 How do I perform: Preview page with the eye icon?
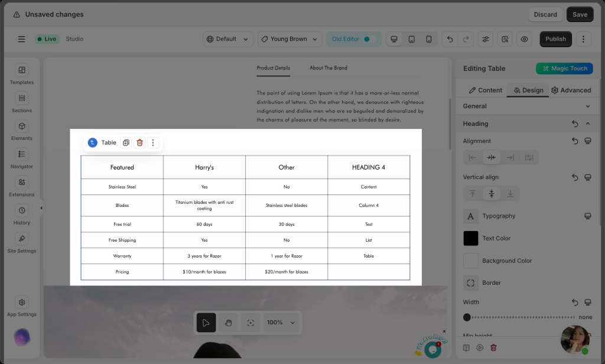(x=523, y=39)
